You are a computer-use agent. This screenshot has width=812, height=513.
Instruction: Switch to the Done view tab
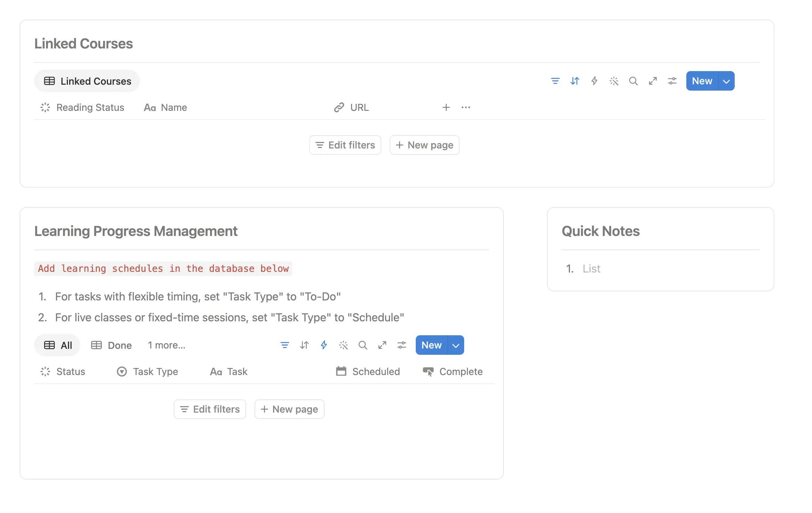[x=111, y=345]
